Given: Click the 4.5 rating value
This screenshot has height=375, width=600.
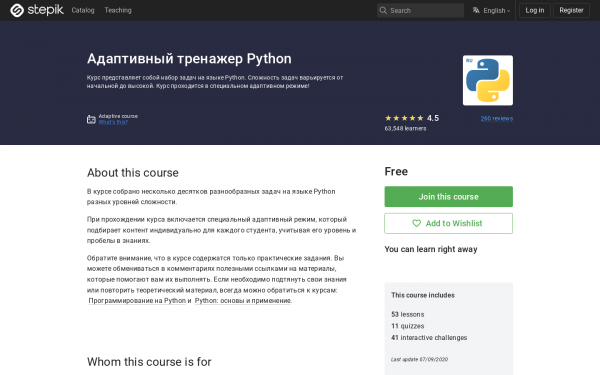Looking at the screenshot, I should click(x=433, y=118).
